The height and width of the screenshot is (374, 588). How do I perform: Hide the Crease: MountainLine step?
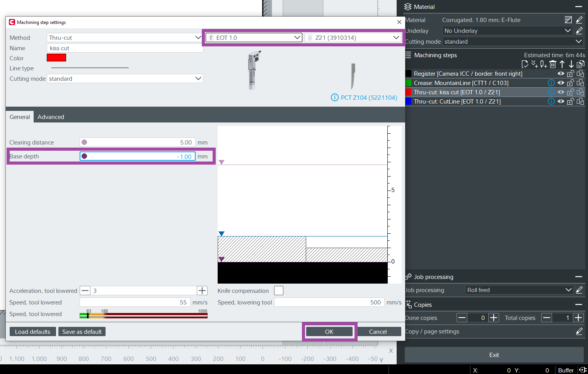[561, 83]
